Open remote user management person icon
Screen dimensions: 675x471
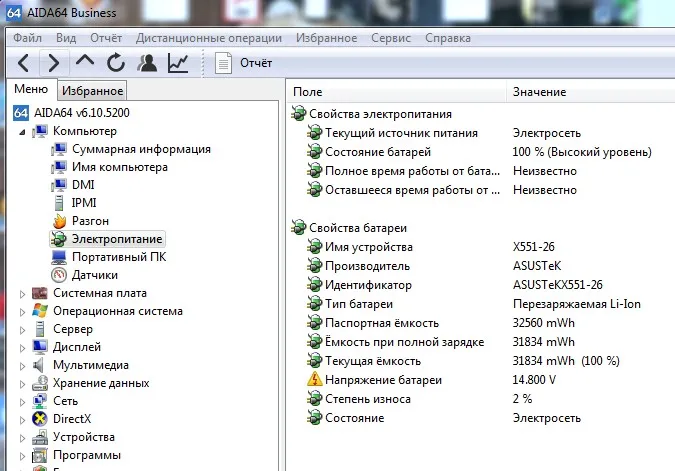click(147, 63)
